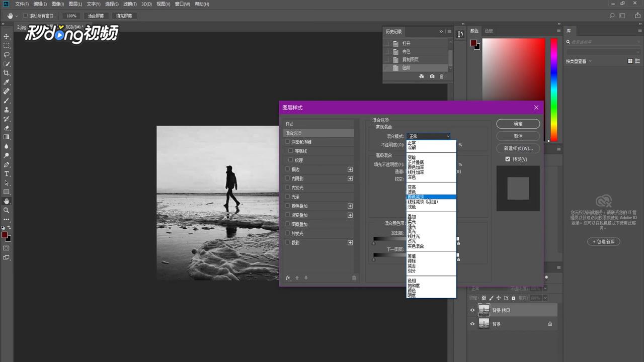
Task: Toggle 滚动所有窗口 checkbox in options bar
Action: (25, 16)
